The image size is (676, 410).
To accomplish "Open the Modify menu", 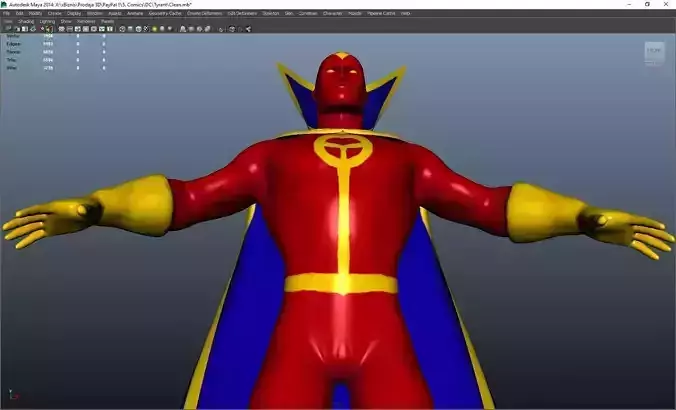I will 35,13.
